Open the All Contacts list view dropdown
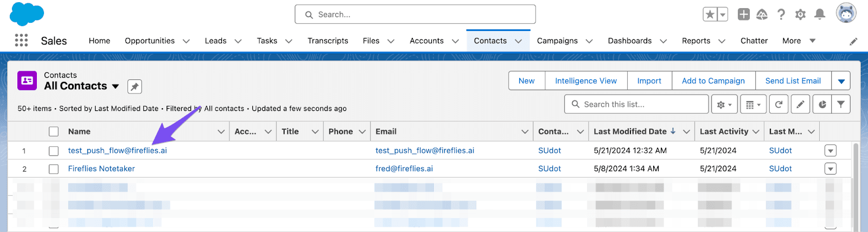This screenshot has height=232, width=868. pos(116,86)
